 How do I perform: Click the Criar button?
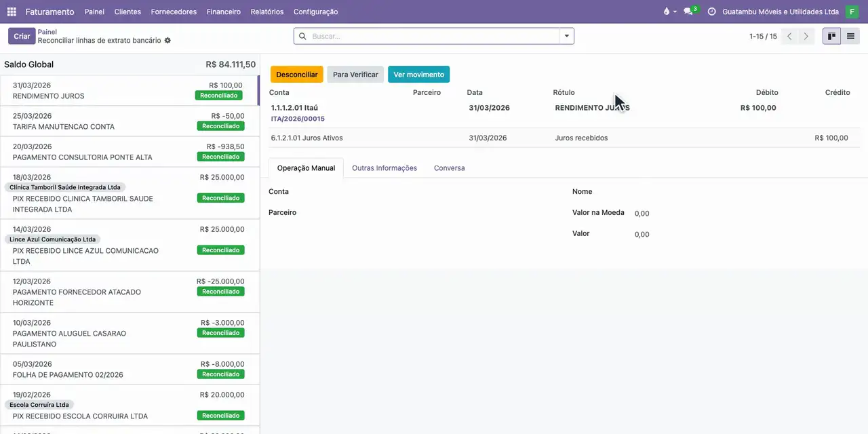point(22,36)
